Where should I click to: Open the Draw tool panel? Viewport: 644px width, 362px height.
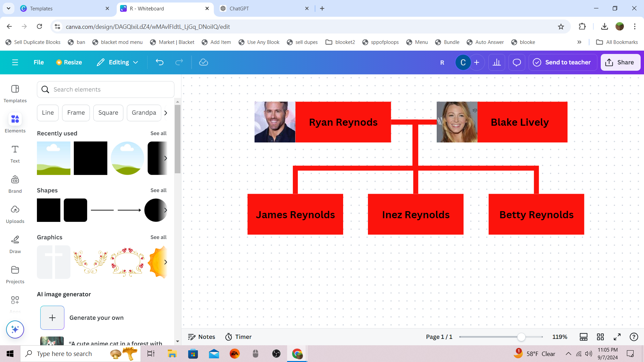point(15,244)
